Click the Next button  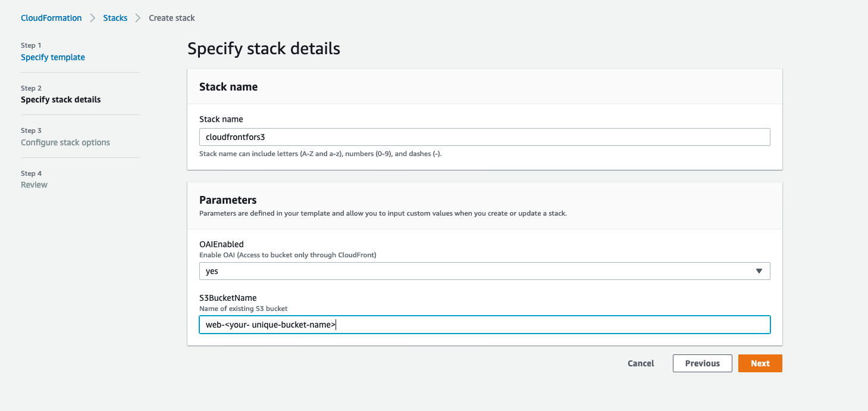(760, 363)
